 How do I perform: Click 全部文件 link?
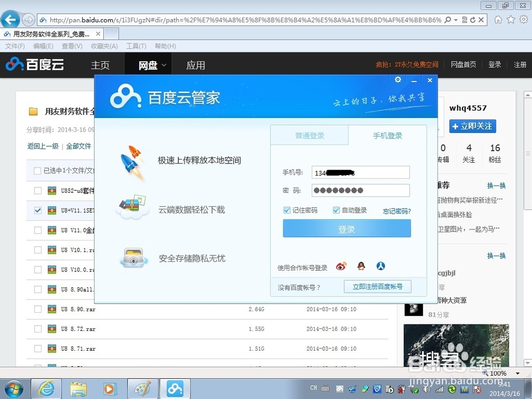pos(78,146)
